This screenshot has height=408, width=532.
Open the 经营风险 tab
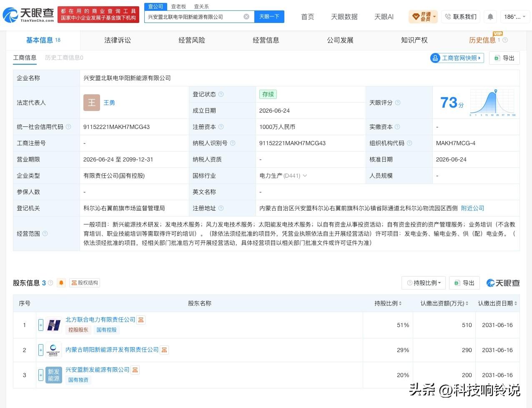(x=192, y=40)
